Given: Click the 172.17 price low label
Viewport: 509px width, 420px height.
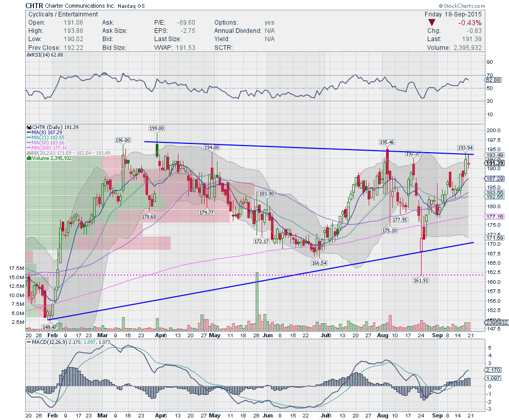Looking at the screenshot, I should (261, 241).
